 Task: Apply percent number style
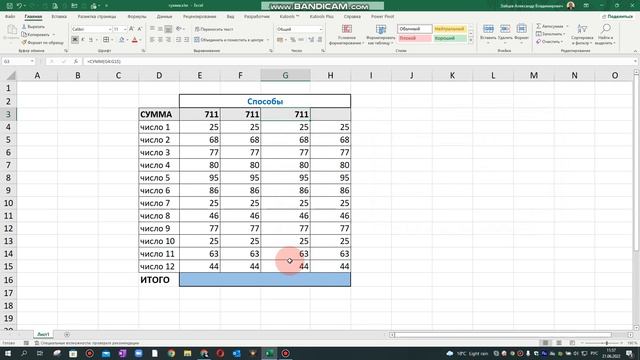(x=293, y=40)
